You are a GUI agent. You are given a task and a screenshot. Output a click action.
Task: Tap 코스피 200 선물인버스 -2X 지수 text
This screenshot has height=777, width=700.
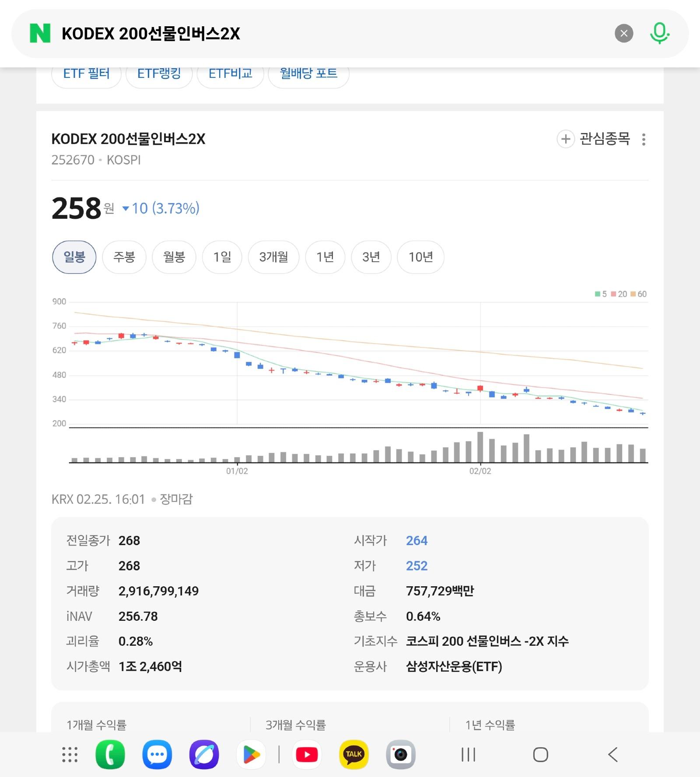487,641
